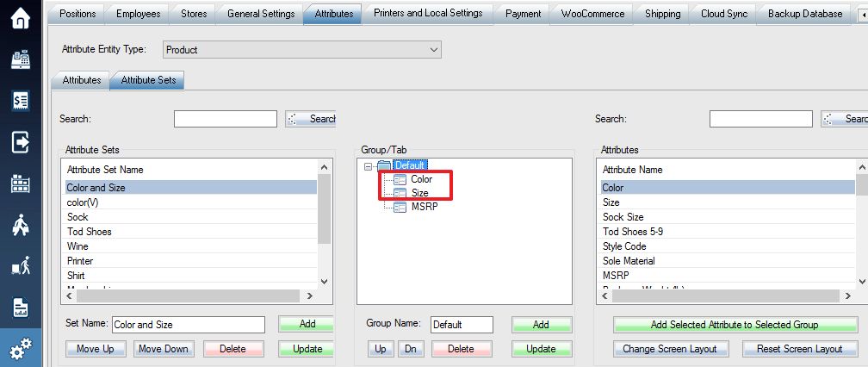Viewport: 868px width, 367px height.
Task: Select Style Code in Attributes list
Action: coord(728,246)
